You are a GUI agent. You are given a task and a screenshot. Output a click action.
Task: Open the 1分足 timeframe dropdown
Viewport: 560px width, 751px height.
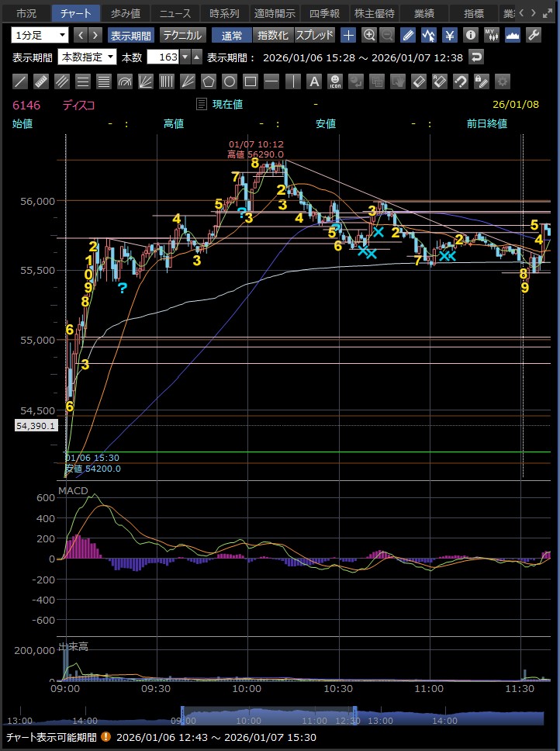(40, 35)
